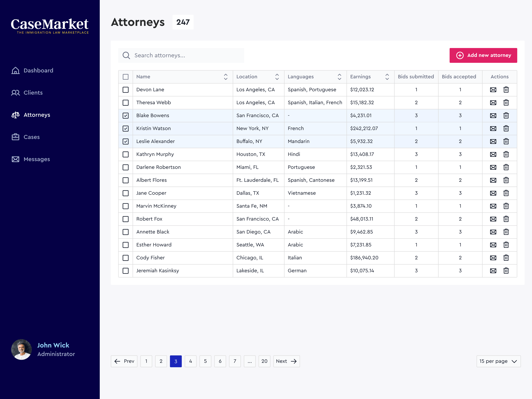Image resolution: width=532 pixels, height=399 pixels.
Task: Open Clients section in sidebar
Action: (x=27, y=93)
